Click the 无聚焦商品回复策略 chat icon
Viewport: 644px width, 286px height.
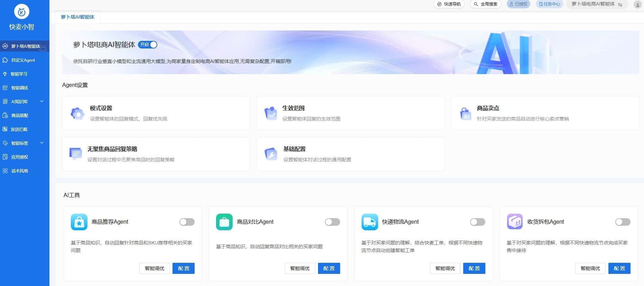coord(75,154)
